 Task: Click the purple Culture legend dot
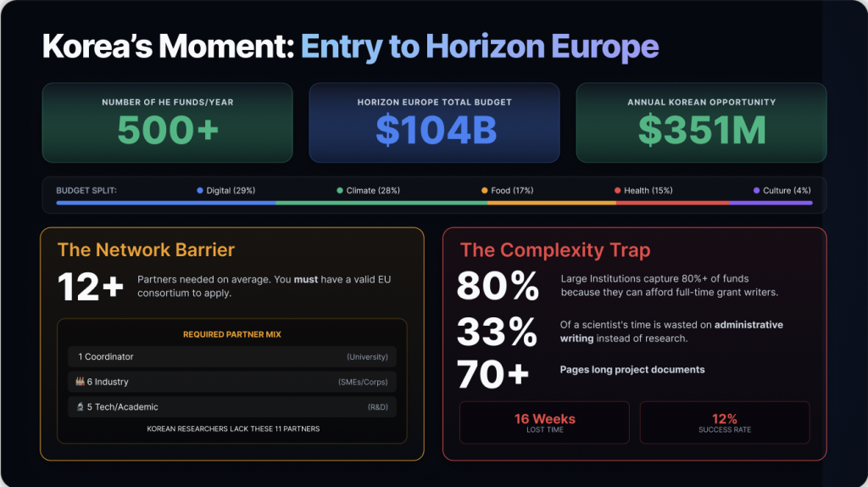[757, 191]
